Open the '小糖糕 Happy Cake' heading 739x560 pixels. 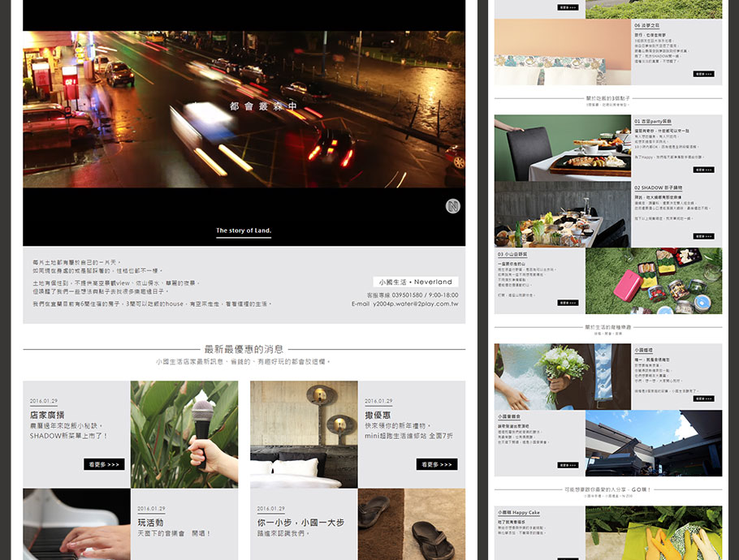point(518,513)
